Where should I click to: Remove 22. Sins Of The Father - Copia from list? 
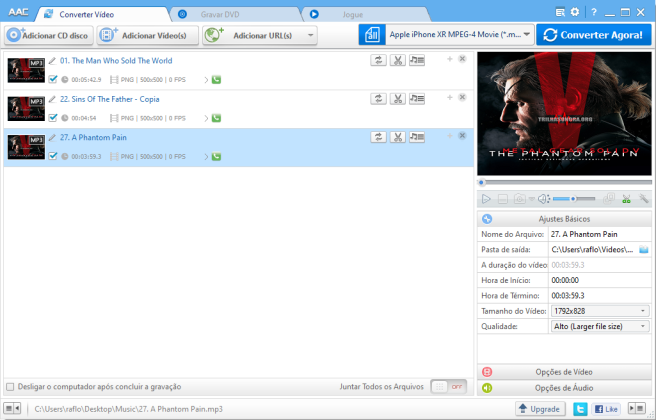(462, 97)
